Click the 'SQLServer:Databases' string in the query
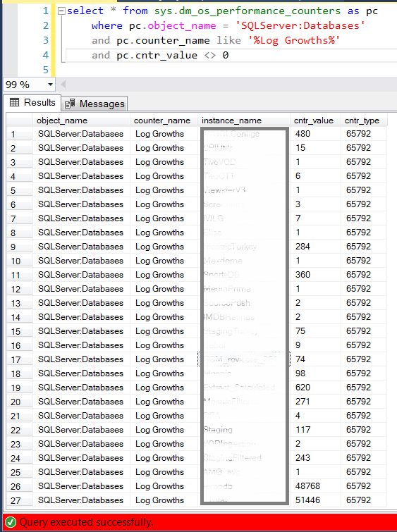The height and width of the screenshot is (532, 397). point(300,26)
